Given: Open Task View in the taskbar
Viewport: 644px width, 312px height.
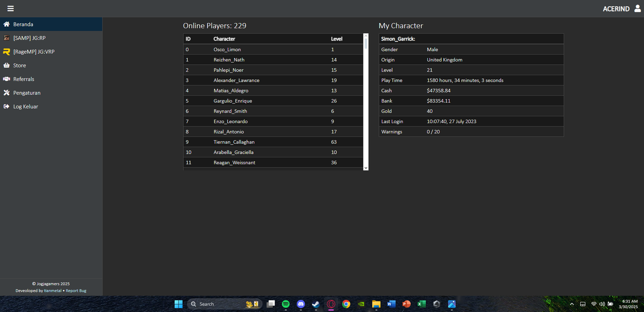Looking at the screenshot, I should (x=271, y=304).
